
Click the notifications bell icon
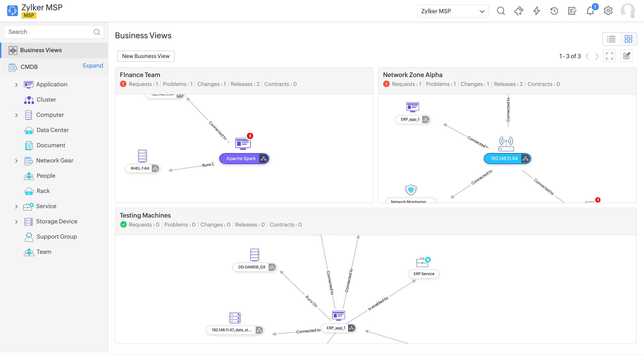coord(590,11)
